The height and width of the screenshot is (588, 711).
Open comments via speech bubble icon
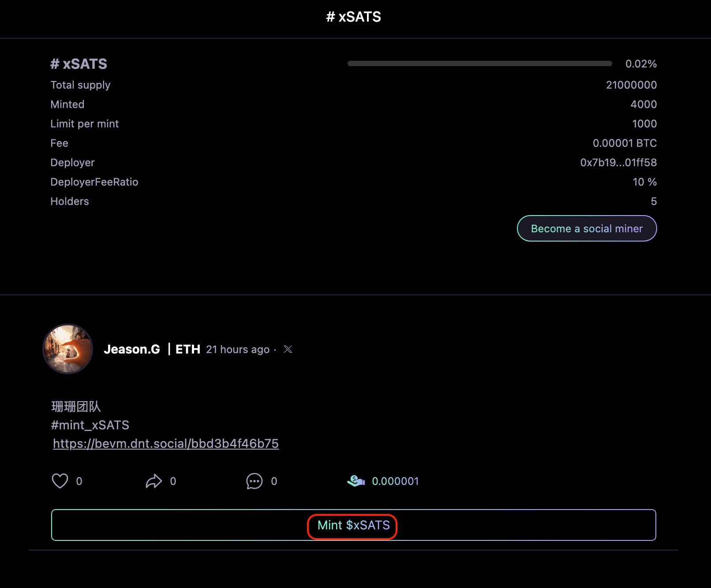254,481
